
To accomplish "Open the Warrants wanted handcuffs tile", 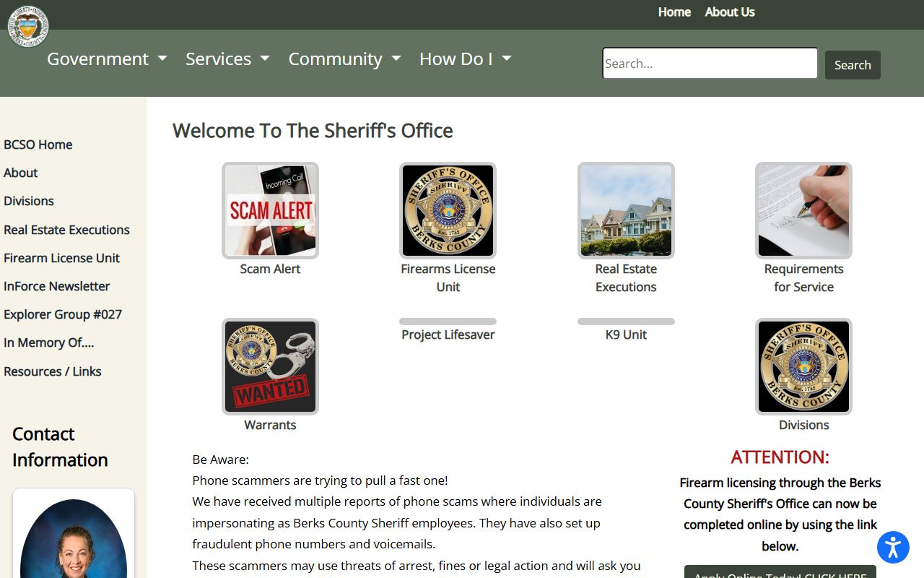I will [270, 366].
